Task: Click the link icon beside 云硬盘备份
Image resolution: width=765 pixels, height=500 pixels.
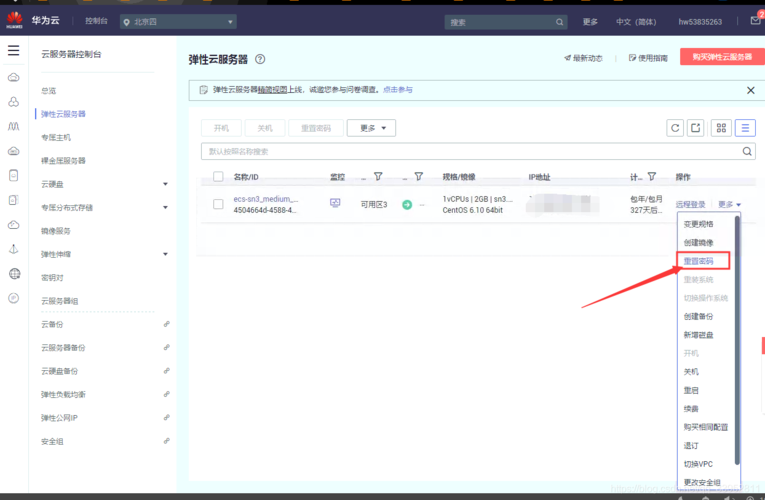Action: (x=166, y=371)
